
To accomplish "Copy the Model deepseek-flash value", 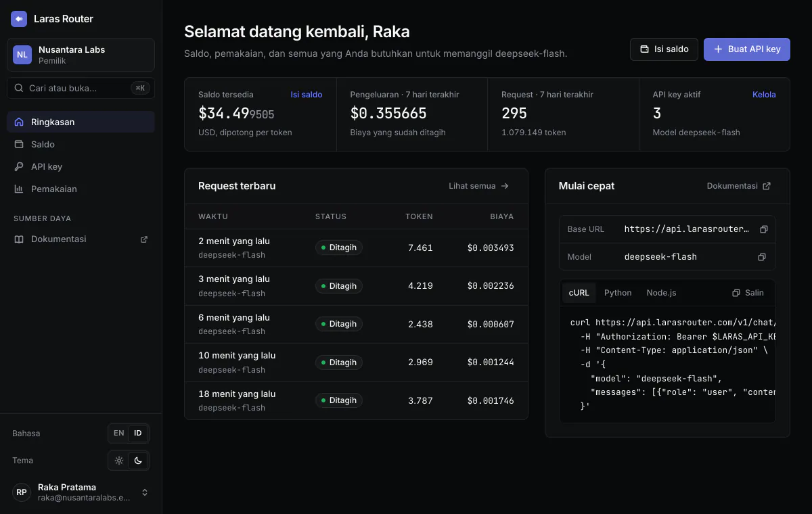I will (x=762, y=257).
